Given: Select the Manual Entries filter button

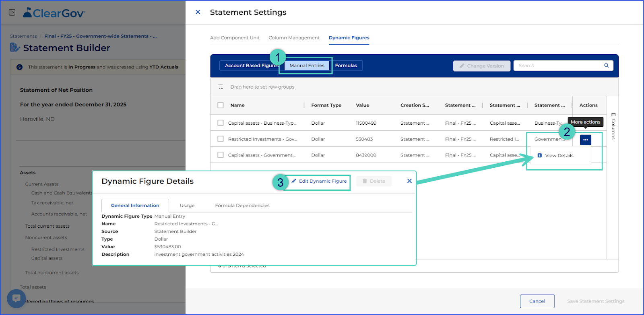Looking at the screenshot, I should tap(307, 66).
